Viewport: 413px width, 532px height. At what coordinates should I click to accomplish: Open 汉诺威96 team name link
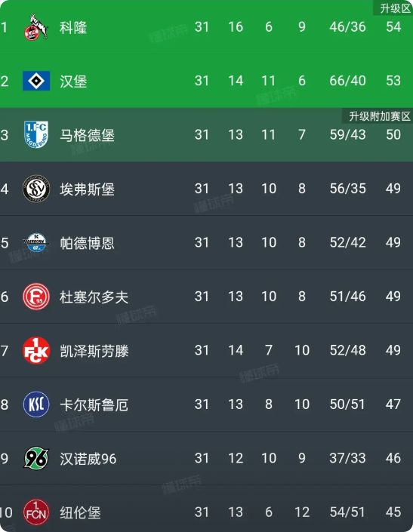pyautogui.click(x=88, y=459)
